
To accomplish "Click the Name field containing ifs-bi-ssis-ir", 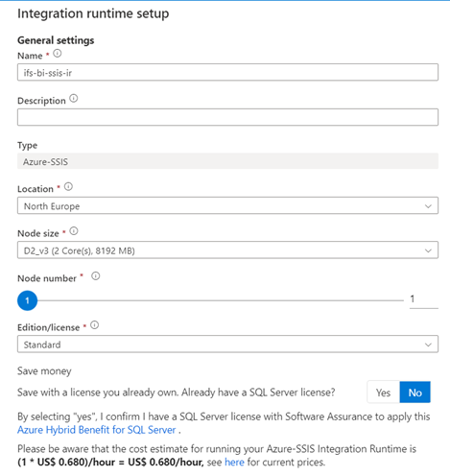I will [227, 72].
